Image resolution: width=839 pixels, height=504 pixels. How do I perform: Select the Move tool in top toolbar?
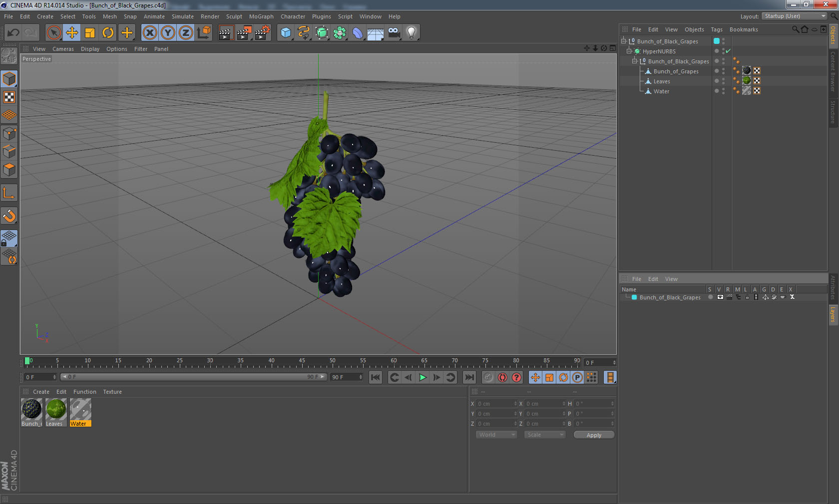(72, 33)
